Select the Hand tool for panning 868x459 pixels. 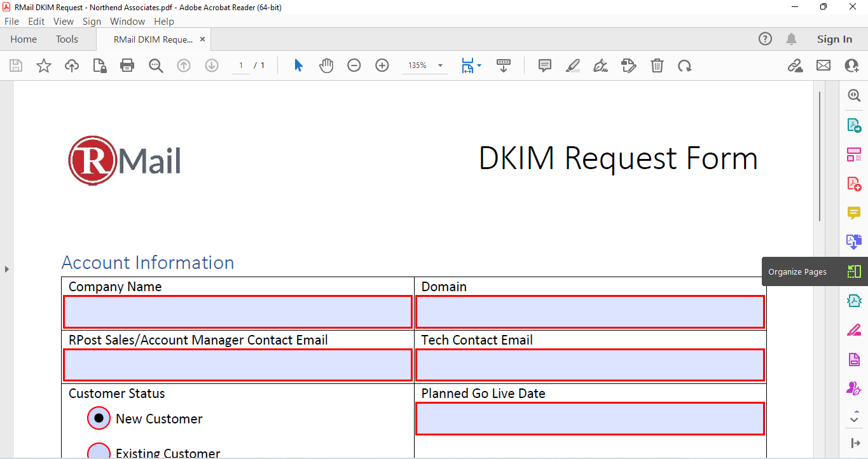point(326,65)
